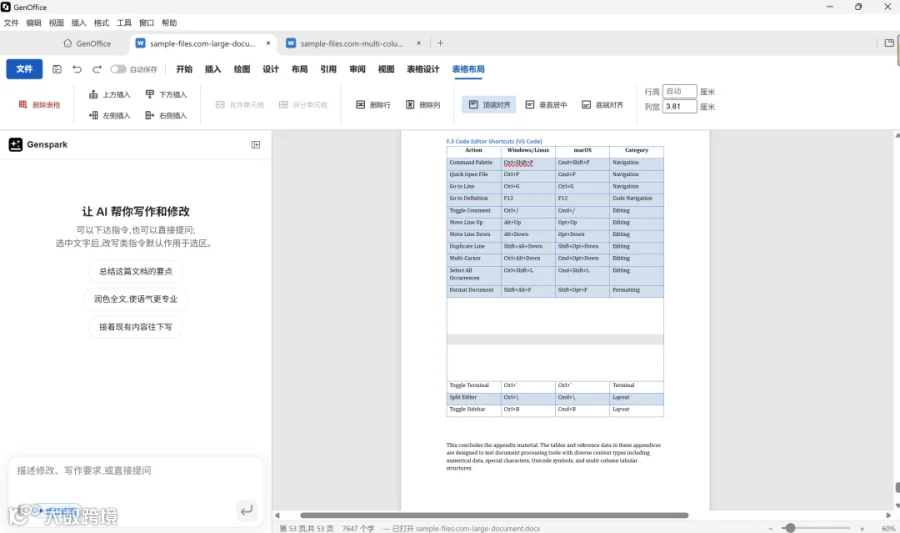The height and width of the screenshot is (533, 900).
Task: Open the 引用 ribbon tab
Action: click(x=328, y=69)
